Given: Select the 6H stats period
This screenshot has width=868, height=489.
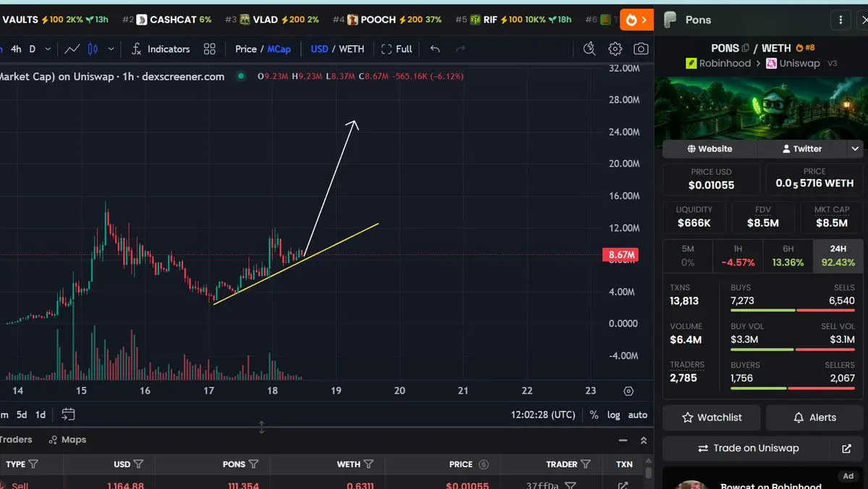Looking at the screenshot, I should click(x=788, y=256).
